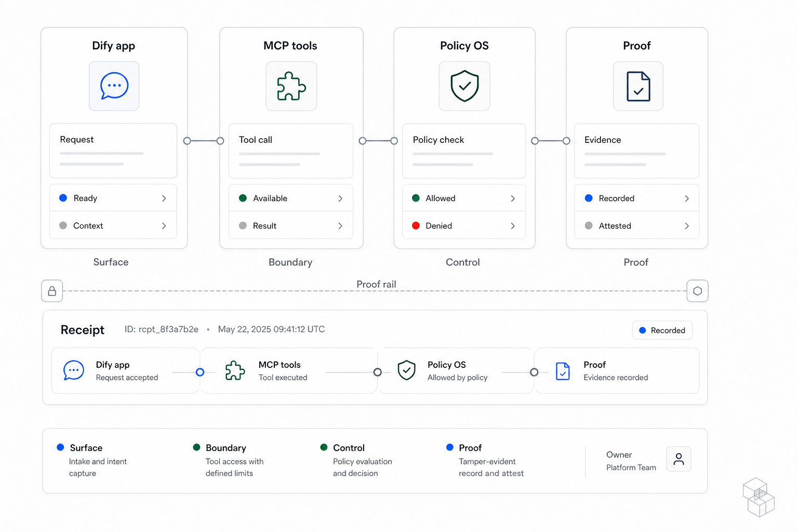Click the Recorded badge in Receipt header
Image resolution: width=798 pixels, height=532 pixels.
coord(662,330)
